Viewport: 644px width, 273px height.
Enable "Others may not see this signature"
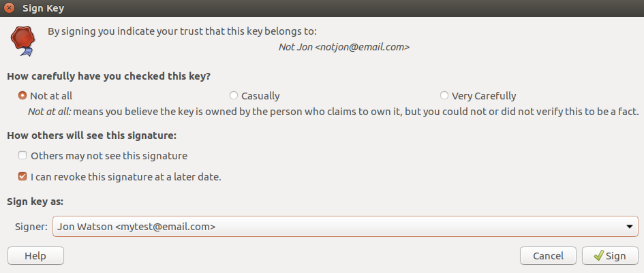pos(22,156)
